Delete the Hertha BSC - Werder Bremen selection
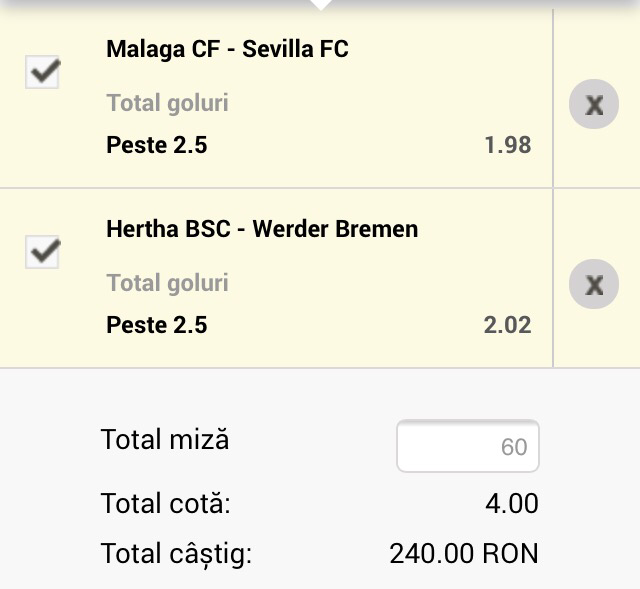The width and height of the screenshot is (640, 589). coord(594,285)
